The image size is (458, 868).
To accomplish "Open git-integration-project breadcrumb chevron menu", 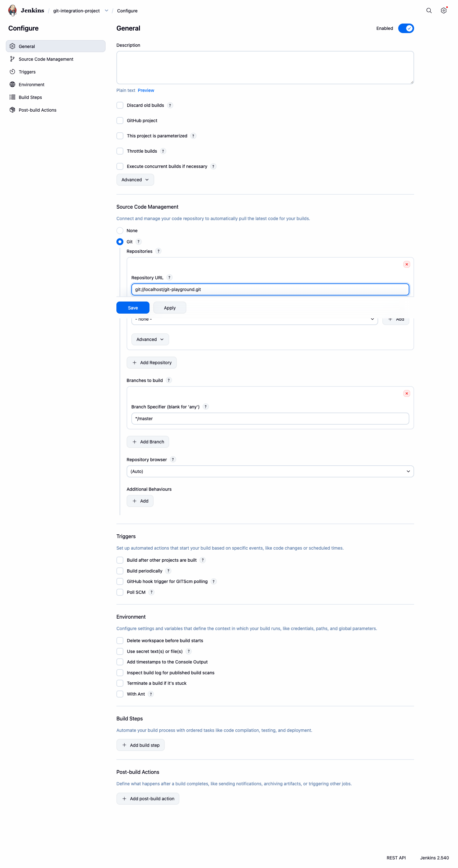I will [x=107, y=10].
